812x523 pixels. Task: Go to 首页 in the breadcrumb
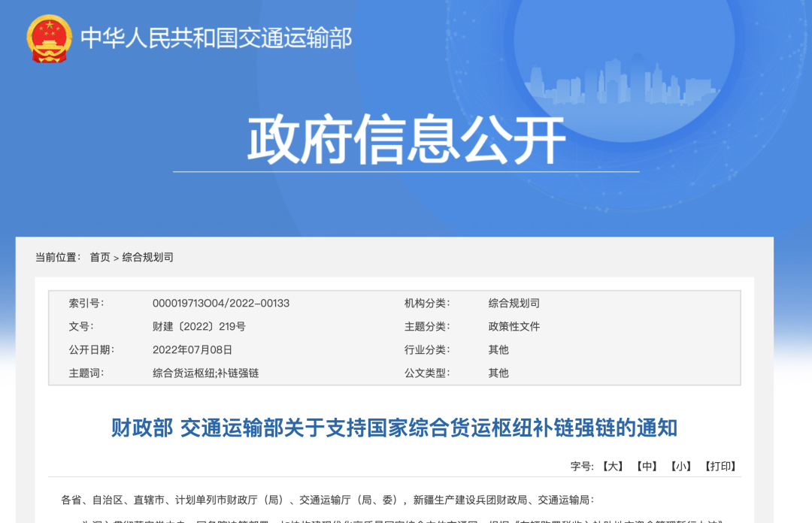[100, 257]
